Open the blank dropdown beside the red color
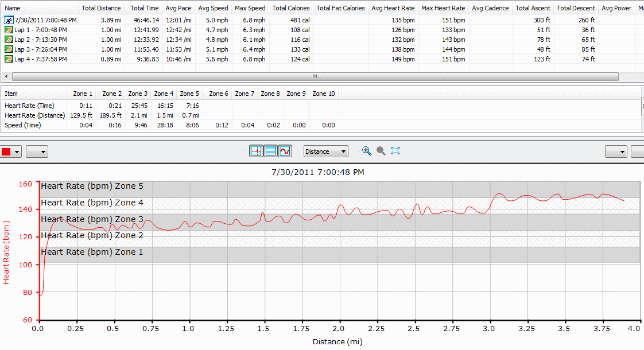 [x=37, y=152]
